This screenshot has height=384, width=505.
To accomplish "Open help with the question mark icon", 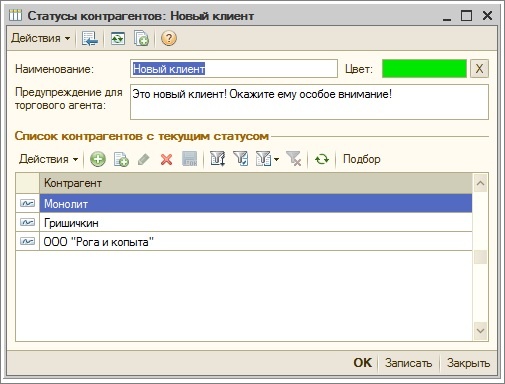I will point(169,38).
